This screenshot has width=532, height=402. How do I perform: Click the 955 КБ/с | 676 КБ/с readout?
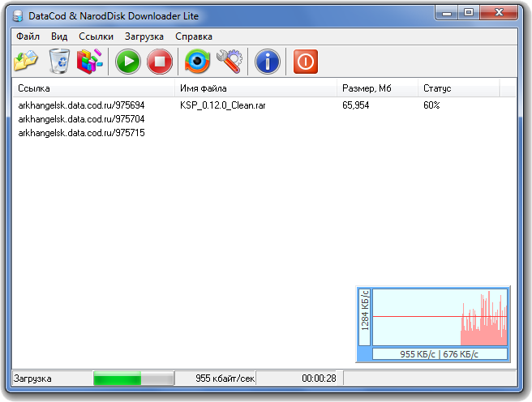pos(440,354)
